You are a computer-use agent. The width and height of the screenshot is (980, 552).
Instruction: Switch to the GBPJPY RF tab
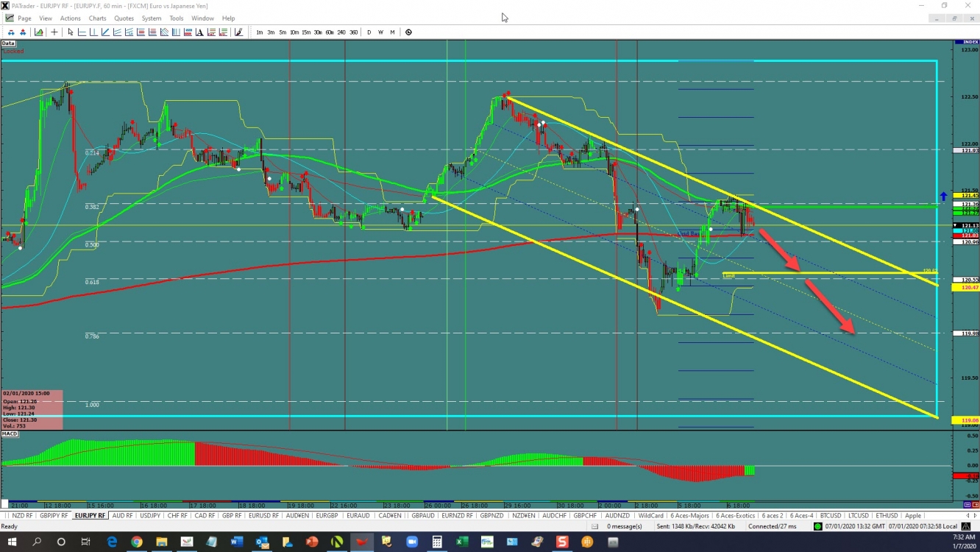54,515
